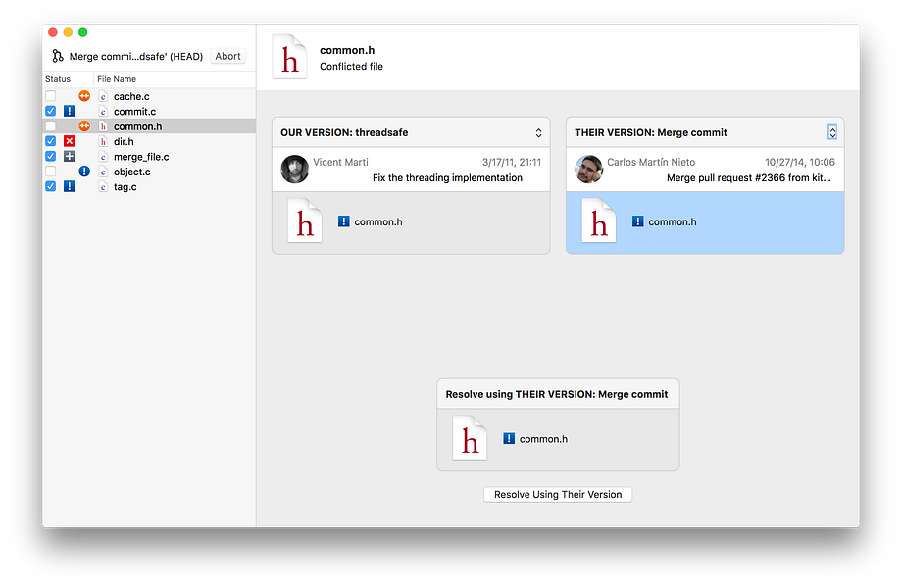The width and height of the screenshot is (902, 588).
Task: Click the merge branch icon beside HEAD
Action: tap(58, 56)
